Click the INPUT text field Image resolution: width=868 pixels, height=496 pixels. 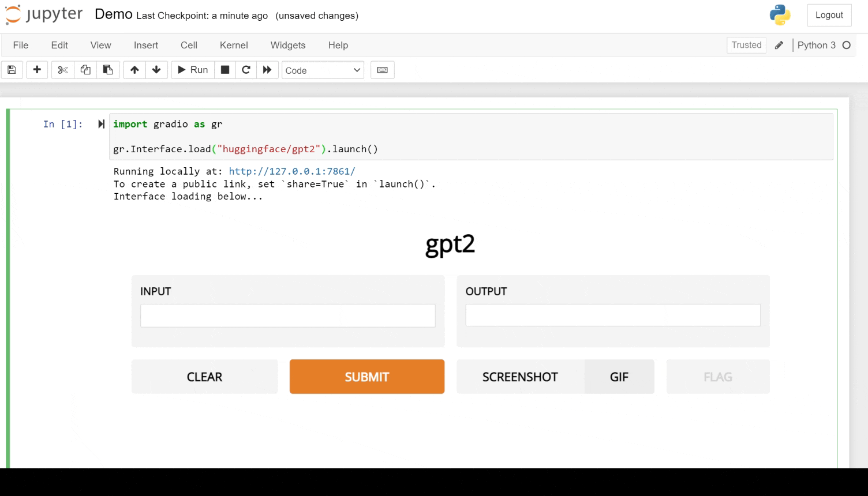[x=287, y=315]
